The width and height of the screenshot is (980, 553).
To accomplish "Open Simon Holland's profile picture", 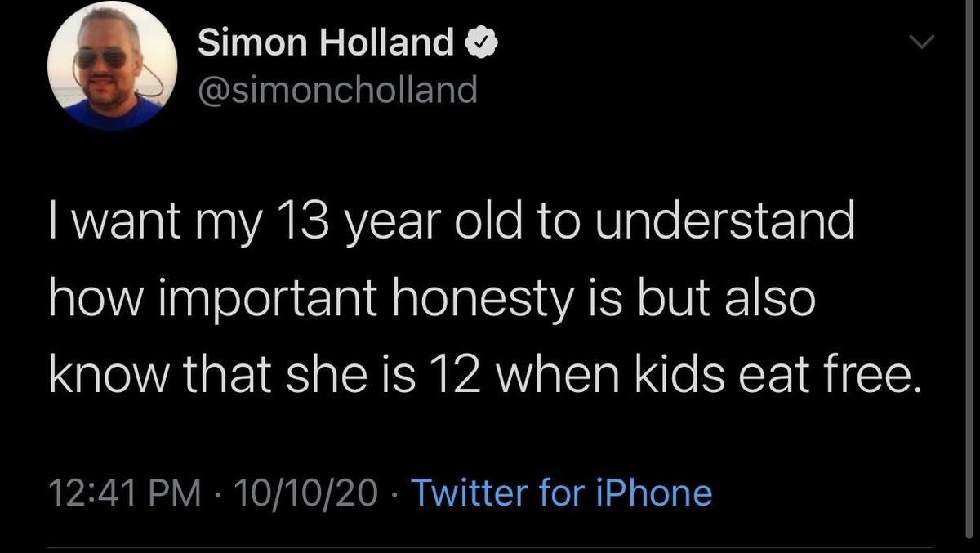I will click(112, 66).
